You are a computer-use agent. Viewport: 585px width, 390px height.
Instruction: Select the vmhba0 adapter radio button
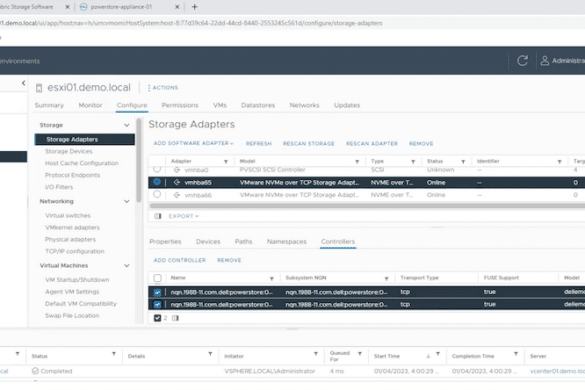point(157,169)
